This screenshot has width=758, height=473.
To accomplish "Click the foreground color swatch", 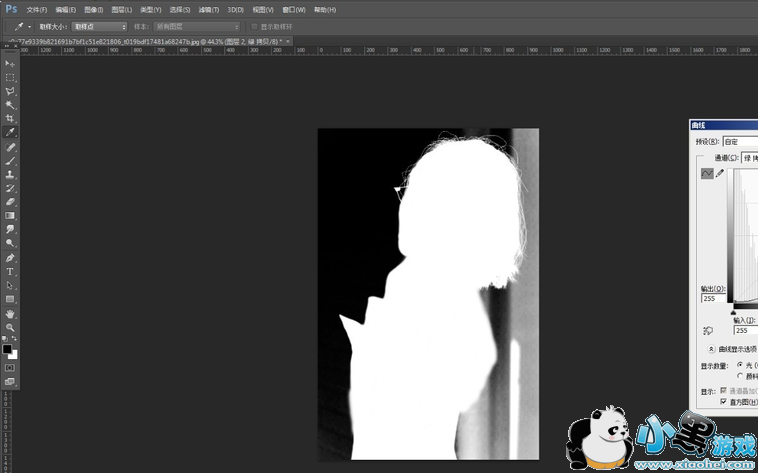I will [x=8, y=349].
